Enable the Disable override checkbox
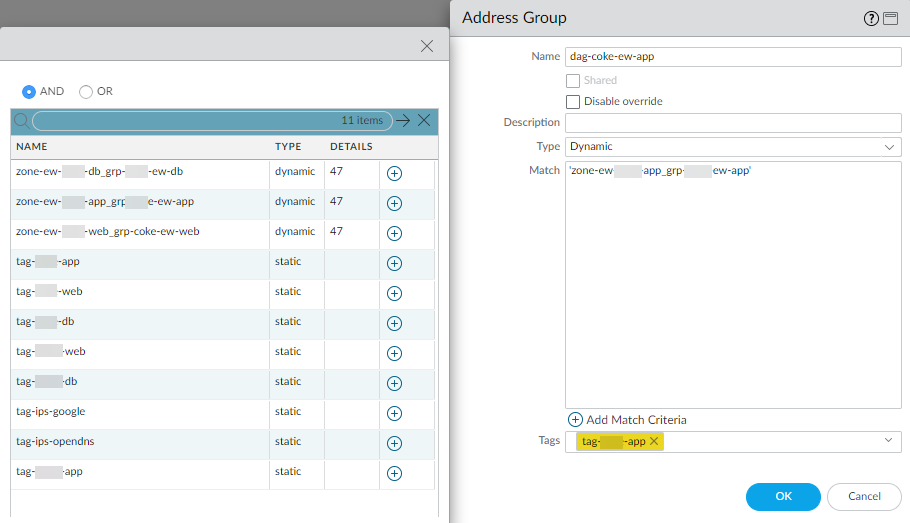The width and height of the screenshot is (910, 523). click(x=573, y=101)
